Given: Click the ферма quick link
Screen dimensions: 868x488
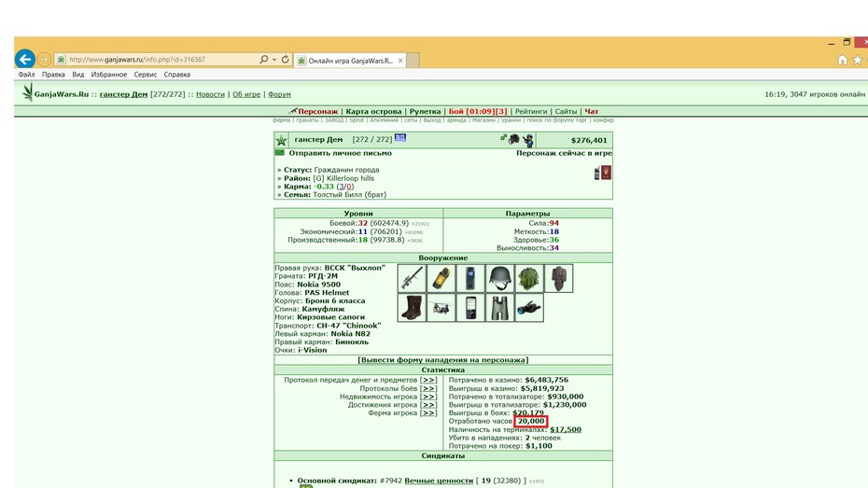Looking at the screenshot, I should [x=281, y=120].
